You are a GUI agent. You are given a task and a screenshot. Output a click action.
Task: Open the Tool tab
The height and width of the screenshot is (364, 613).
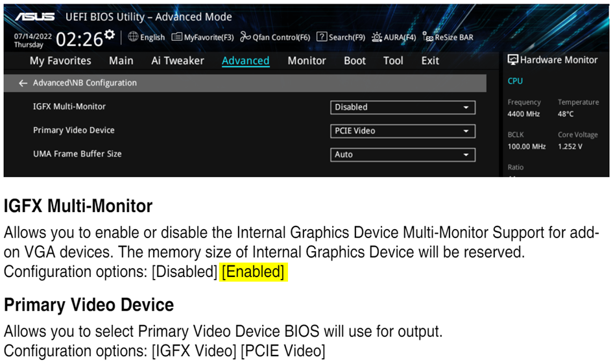[393, 60]
